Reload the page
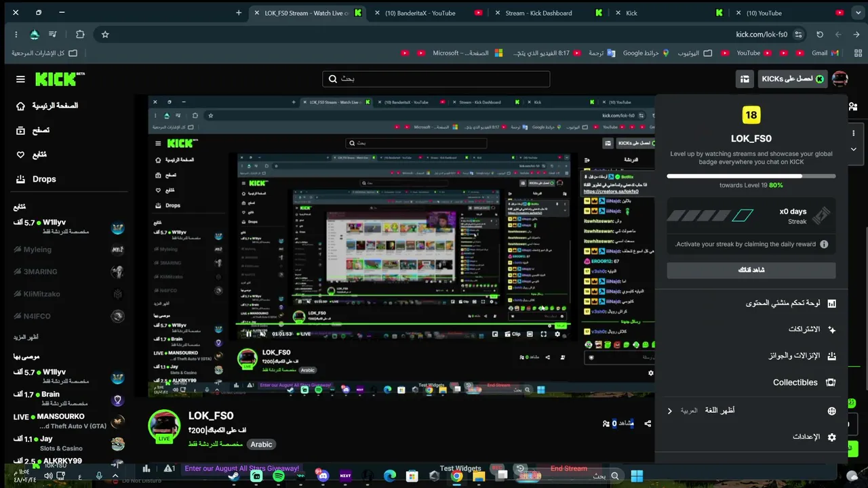The width and height of the screenshot is (868, 488). (x=820, y=35)
